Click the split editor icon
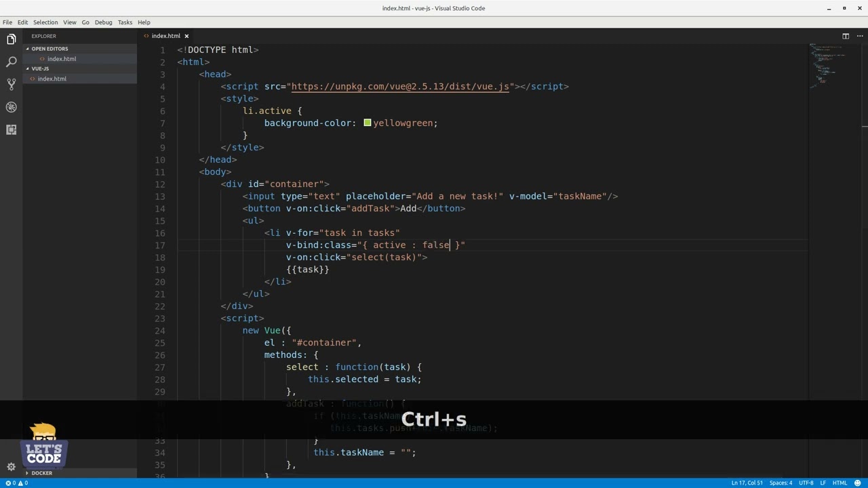Screen dimensions: 868x488 846,36
